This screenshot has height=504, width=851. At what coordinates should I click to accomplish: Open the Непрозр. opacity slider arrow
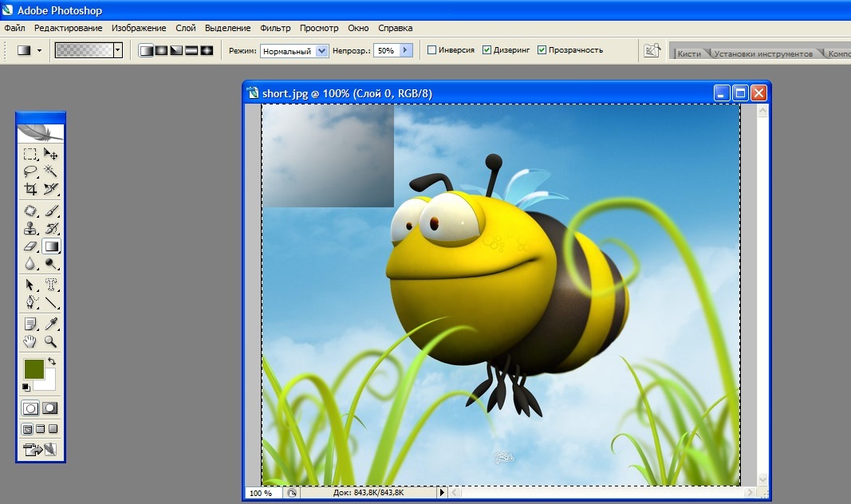[x=406, y=50]
